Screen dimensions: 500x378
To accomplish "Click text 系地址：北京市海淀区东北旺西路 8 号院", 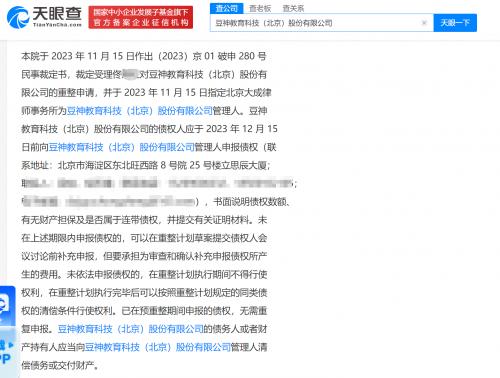I will pos(105,165).
